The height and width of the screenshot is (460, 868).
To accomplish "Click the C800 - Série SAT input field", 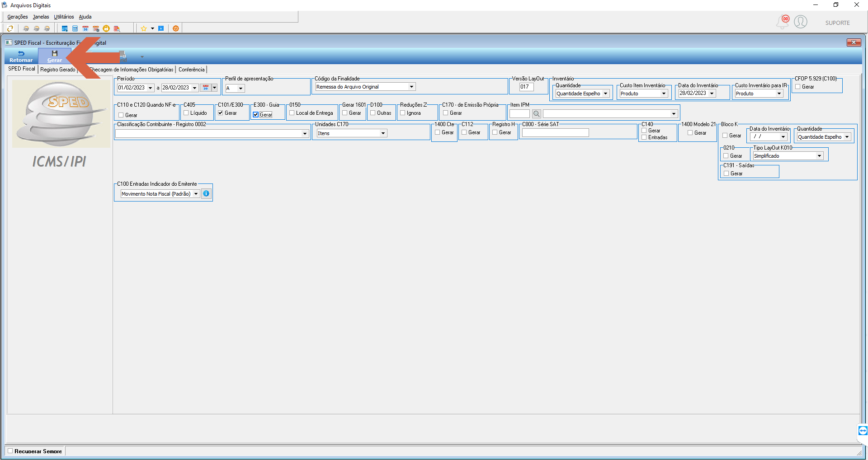I will tap(555, 133).
